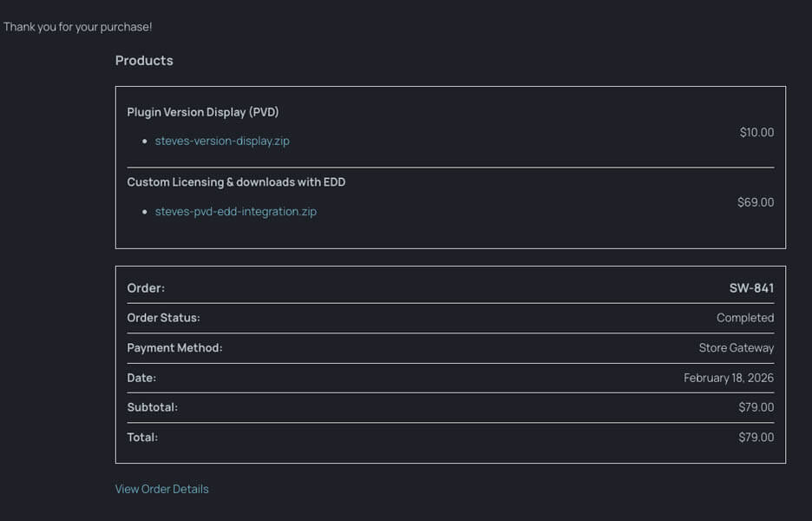
Task: Click the Order label in summary table
Action: pyautogui.click(x=146, y=287)
